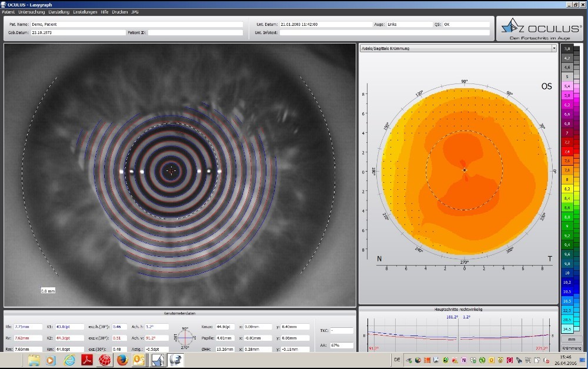Launch Windows Media Player from taskbar
The image size is (588, 369).
(51, 360)
